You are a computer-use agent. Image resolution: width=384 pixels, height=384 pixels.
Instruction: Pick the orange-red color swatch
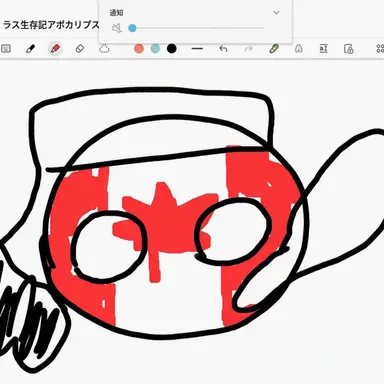[139, 49]
